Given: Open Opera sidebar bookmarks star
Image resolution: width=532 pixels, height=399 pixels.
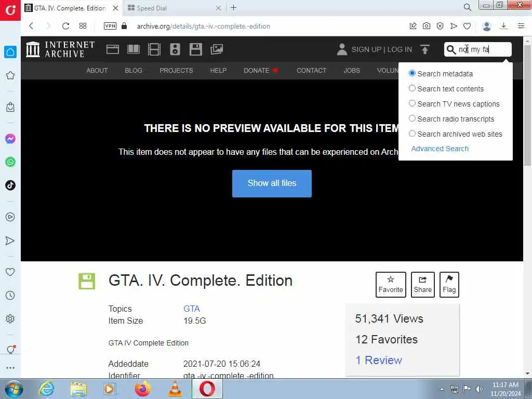Looking at the screenshot, I should (x=10, y=75).
